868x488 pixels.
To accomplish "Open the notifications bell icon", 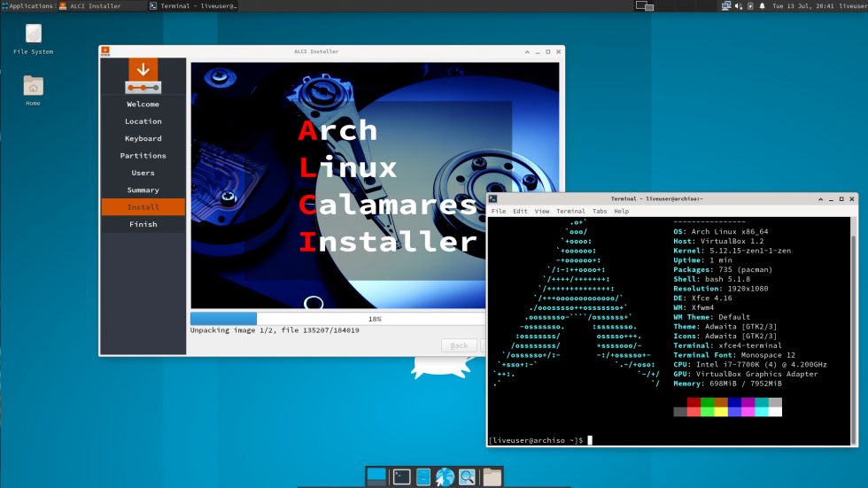I will (763, 6).
